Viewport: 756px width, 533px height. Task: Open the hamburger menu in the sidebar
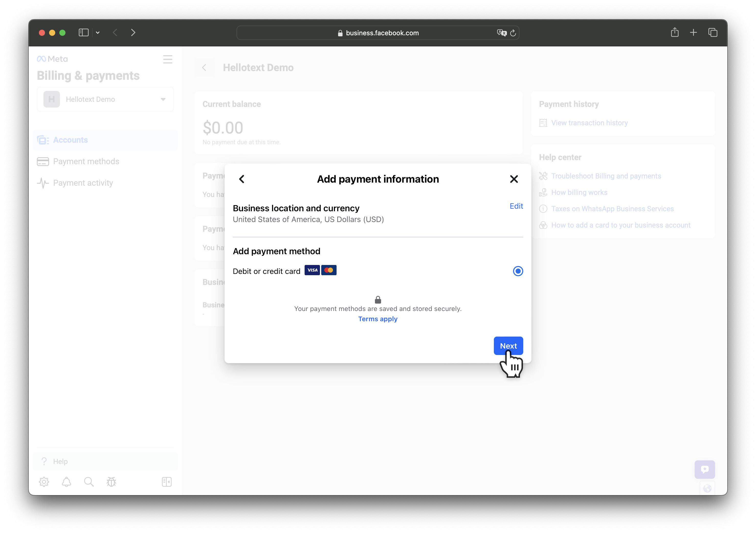click(x=168, y=59)
